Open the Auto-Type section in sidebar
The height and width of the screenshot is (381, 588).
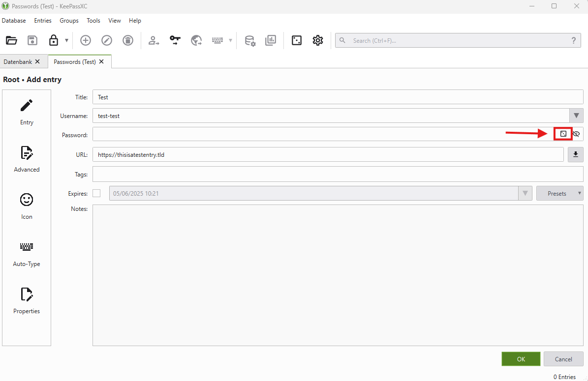pos(27,254)
